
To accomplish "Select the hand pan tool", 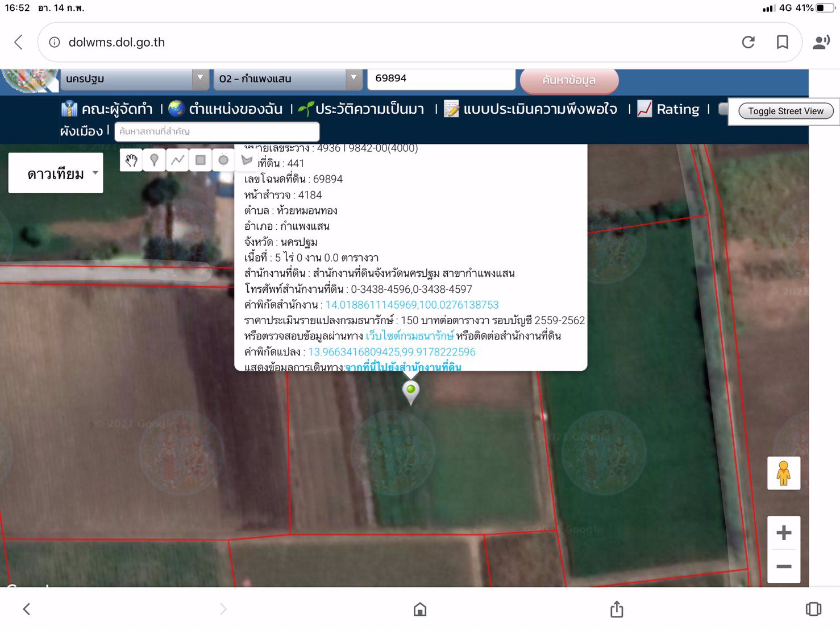I will point(131,160).
